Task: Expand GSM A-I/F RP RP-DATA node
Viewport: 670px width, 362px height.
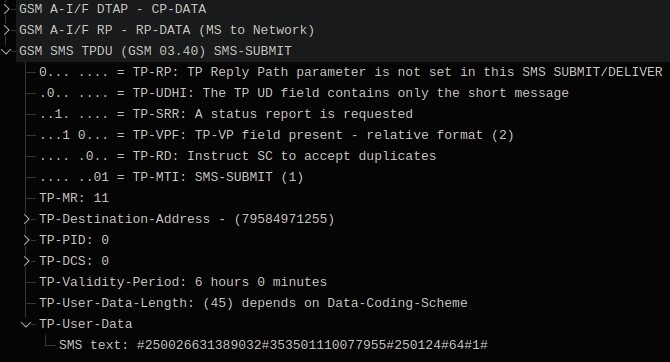Action: (x=6, y=30)
